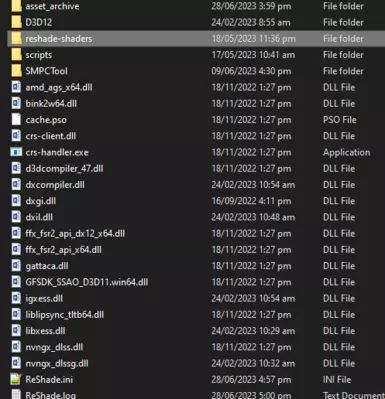Select the reshade-shaders folder icon
The height and width of the screenshot is (399, 385).
click(16, 39)
